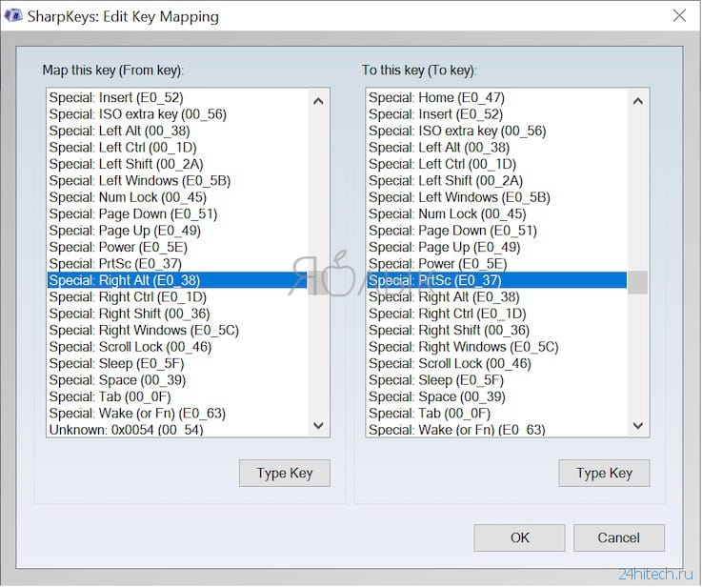This screenshot has width=702, height=588.
Task: Cancel the key mapping dialog
Action: (619, 537)
